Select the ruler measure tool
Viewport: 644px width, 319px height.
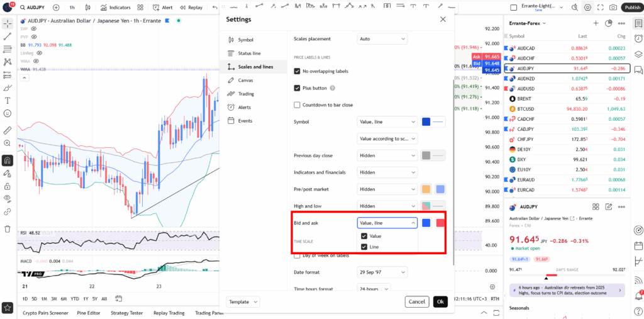click(x=7, y=131)
